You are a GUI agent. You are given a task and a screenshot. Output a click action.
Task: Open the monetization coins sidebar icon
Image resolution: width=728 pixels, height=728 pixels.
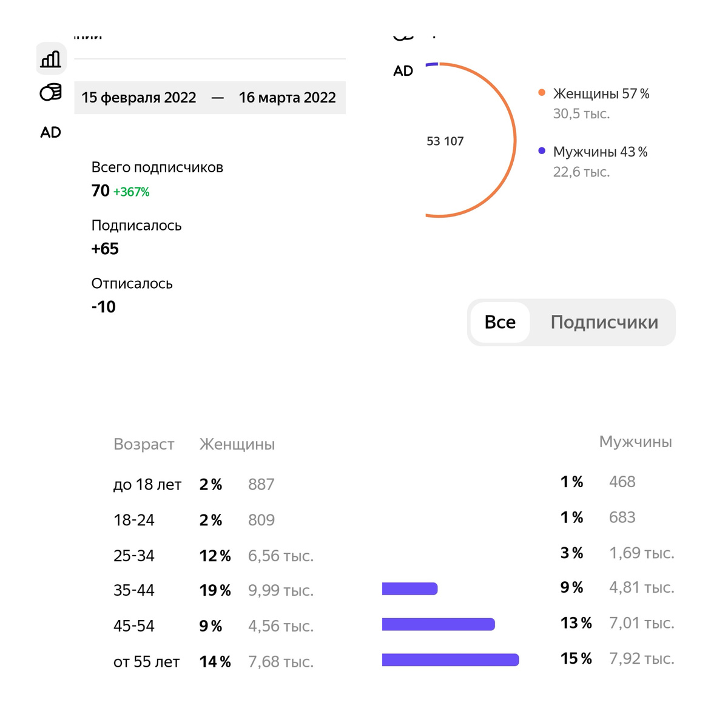click(51, 93)
